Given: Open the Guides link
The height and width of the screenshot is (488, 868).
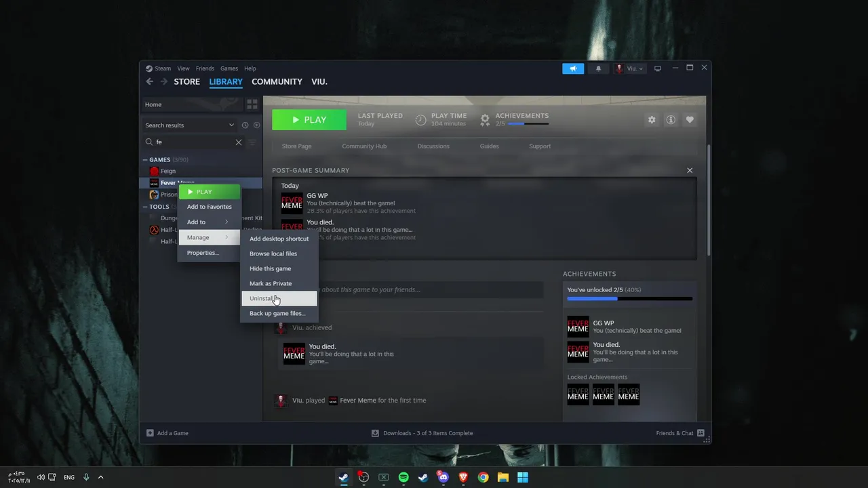Looking at the screenshot, I should [489, 146].
